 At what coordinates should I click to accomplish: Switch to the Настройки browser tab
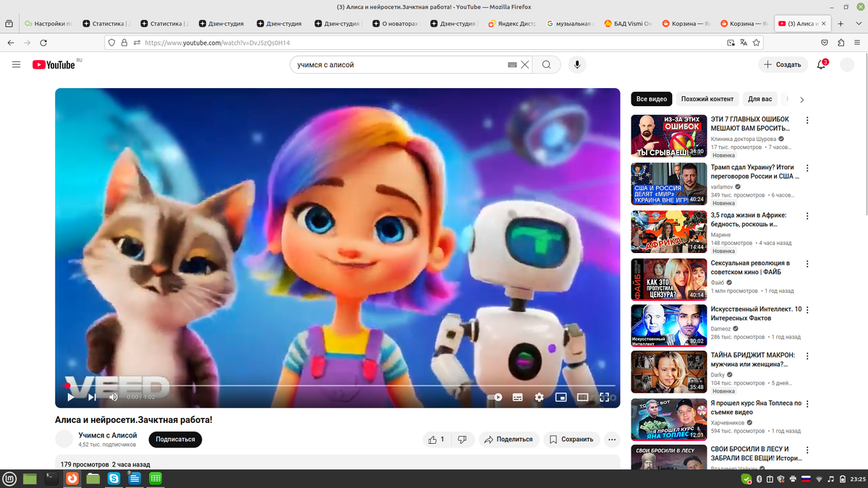[x=48, y=23]
